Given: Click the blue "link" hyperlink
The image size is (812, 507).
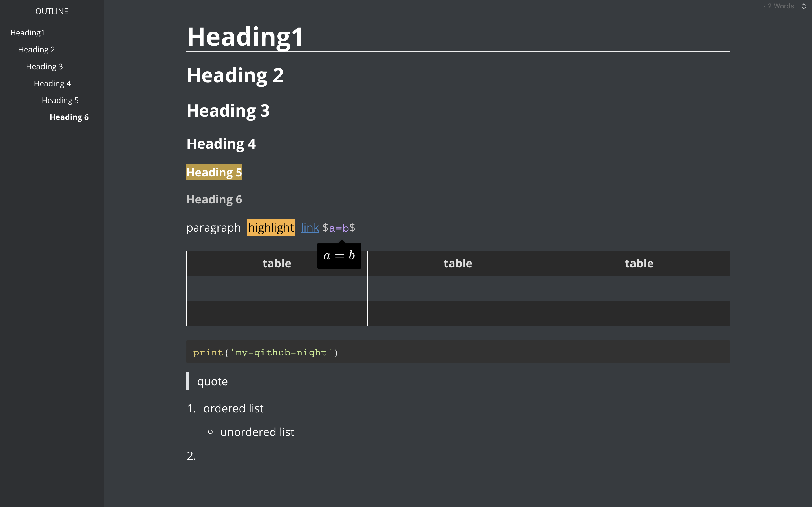Looking at the screenshot, I should coord(310,228).
